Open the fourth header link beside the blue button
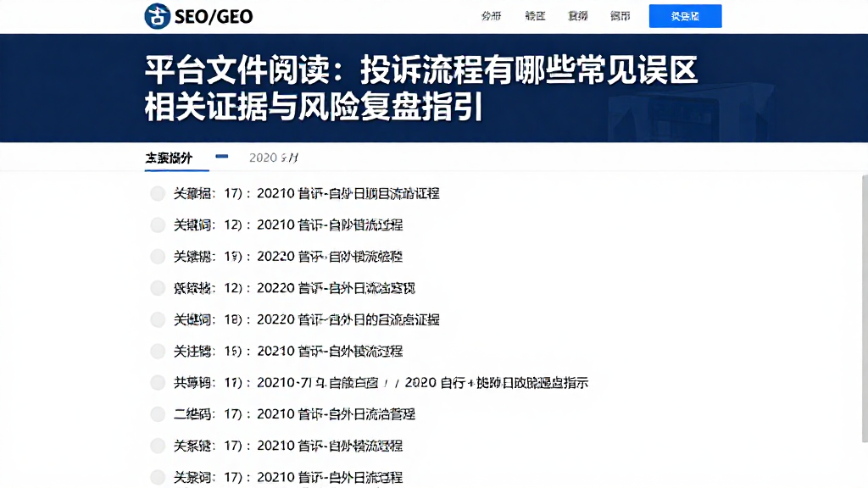The image size is (868, 488). 620,16
